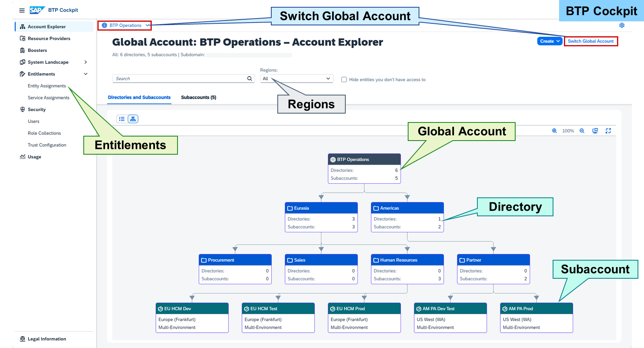Zoom in on the hierarchy diagram

[x=554, y=131]
